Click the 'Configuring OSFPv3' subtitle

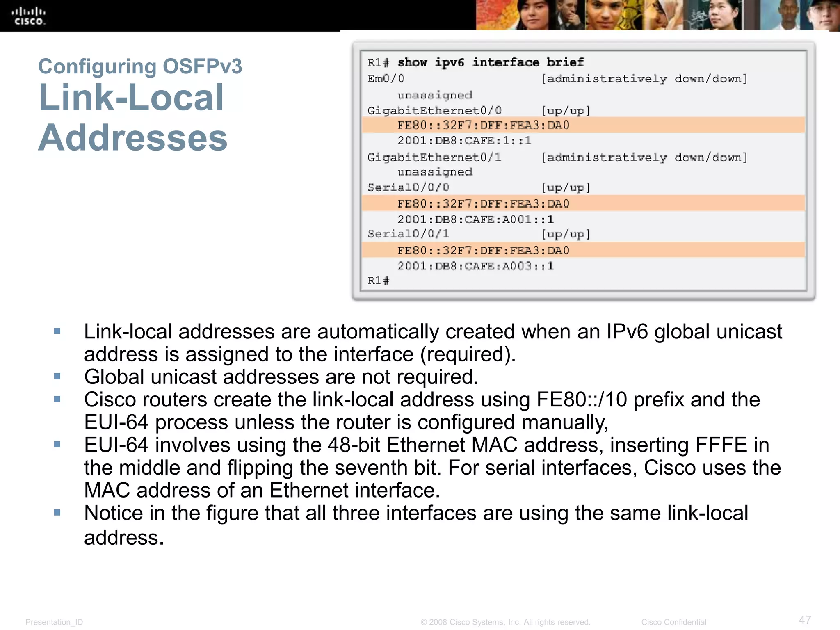(x=140, y=66)
